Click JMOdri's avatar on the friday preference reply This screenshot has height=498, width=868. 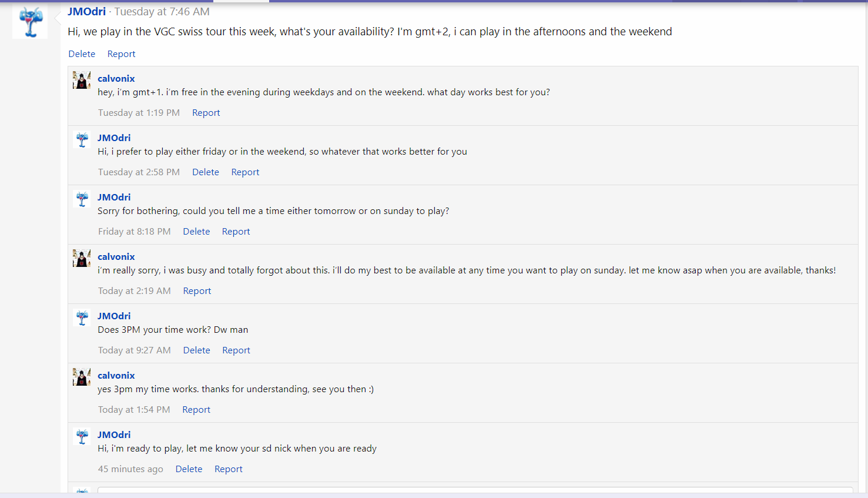click(x=82, y=139)
